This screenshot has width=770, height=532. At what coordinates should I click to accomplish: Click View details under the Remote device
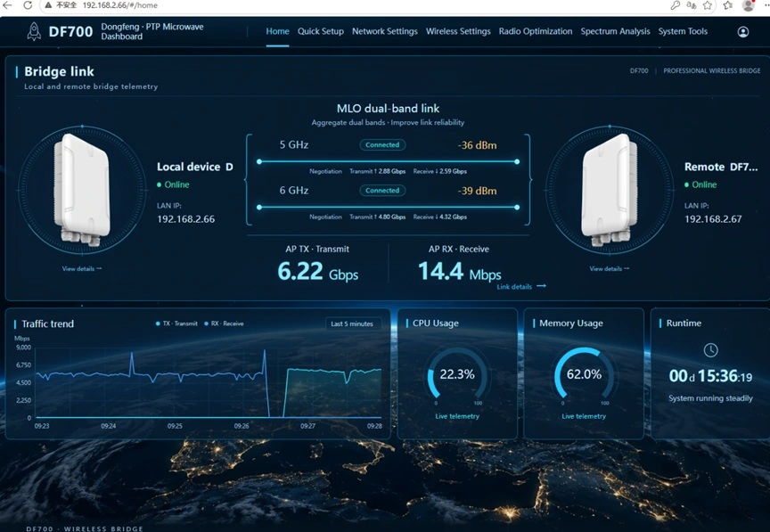click(609, 269)
